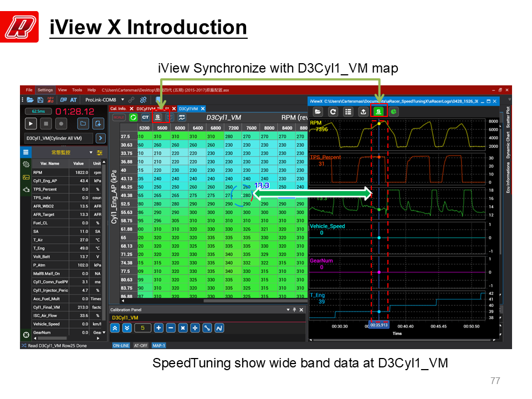Click the blue disconnect link icon

[143, 100]
